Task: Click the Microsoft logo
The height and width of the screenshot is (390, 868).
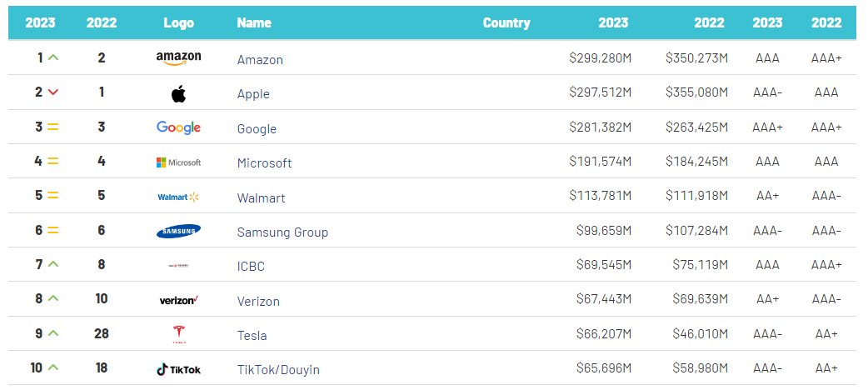Action: click(x=178, y=162)
